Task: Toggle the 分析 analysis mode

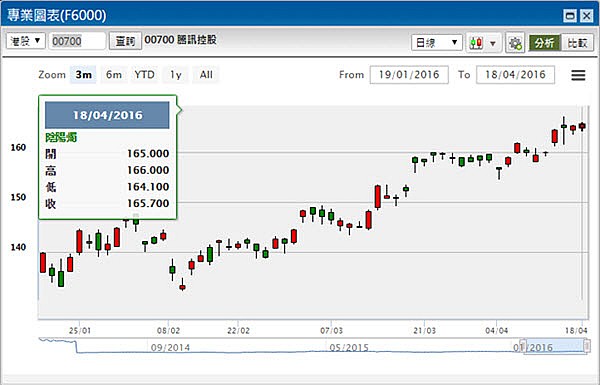Action: tap(545, 42)
